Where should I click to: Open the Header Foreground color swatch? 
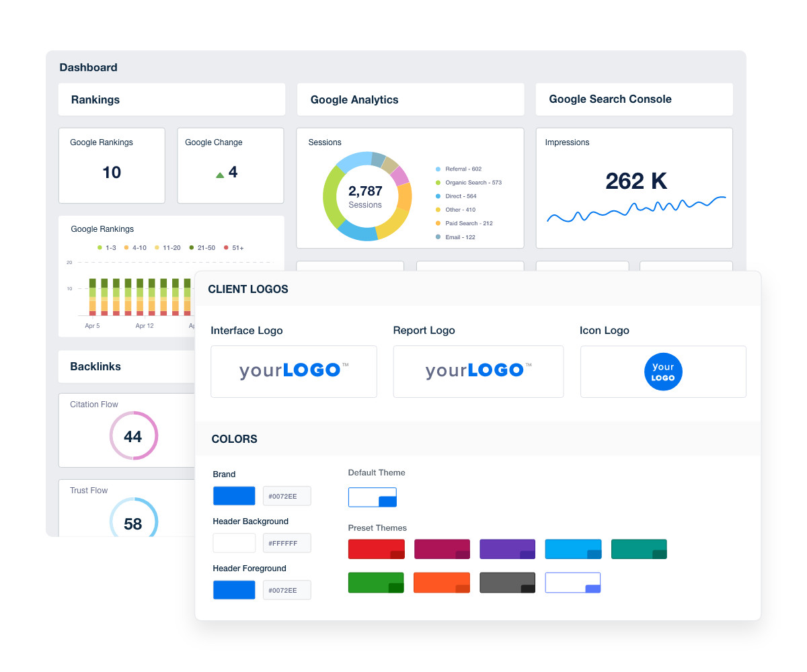click(x=234, y=590)
